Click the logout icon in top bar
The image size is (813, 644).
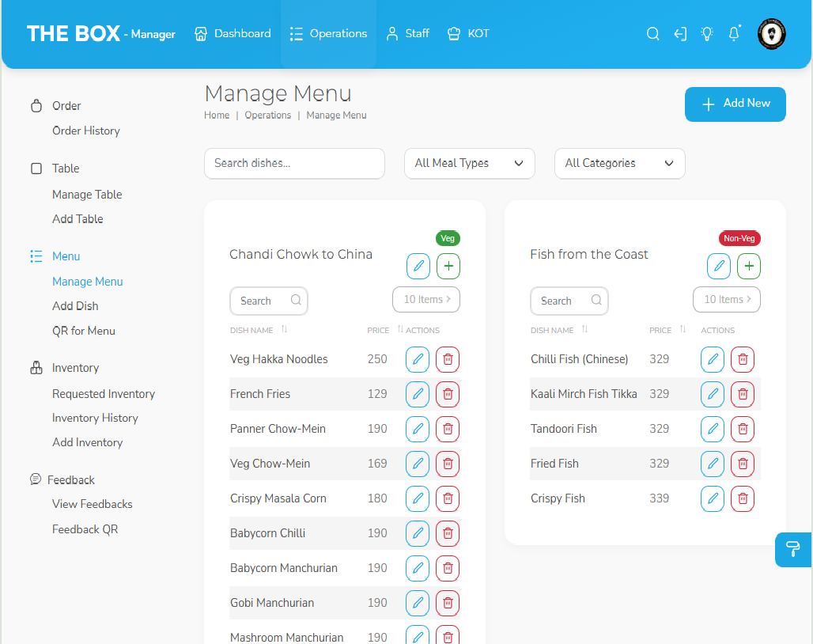tap(679, 34)
